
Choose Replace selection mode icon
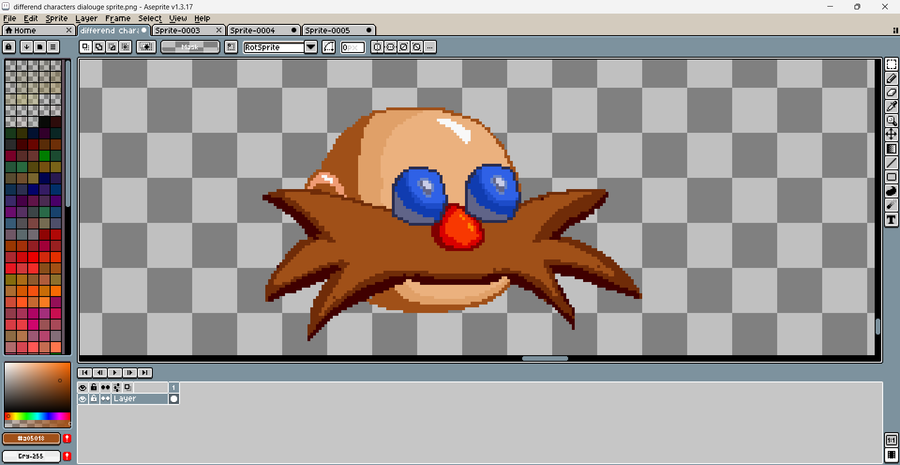(x=86, y=47)
